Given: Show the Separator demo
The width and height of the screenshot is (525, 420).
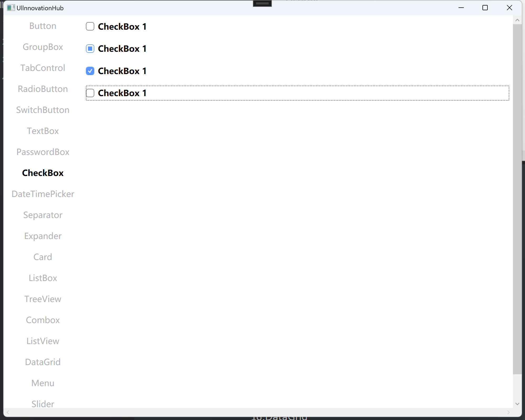Looking at the screenshot, I should [43, 215].
